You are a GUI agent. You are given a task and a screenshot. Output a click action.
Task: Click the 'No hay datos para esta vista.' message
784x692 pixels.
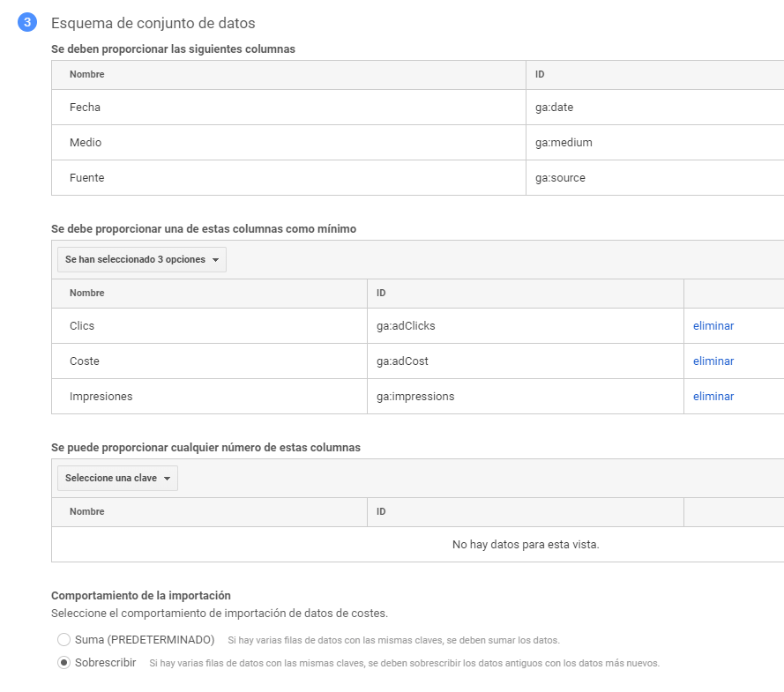click(x=526, y=545)
